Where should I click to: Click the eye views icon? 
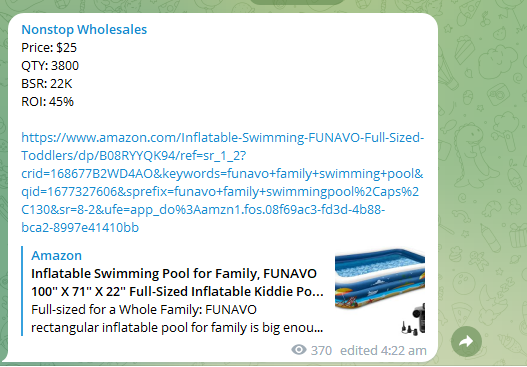point(299,350)
